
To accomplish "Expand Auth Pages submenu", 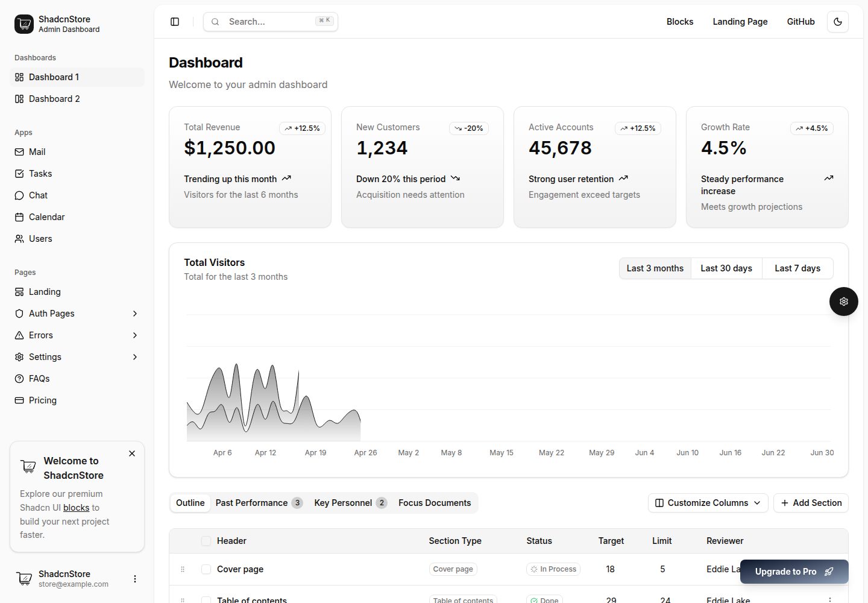I will point(77,314).
